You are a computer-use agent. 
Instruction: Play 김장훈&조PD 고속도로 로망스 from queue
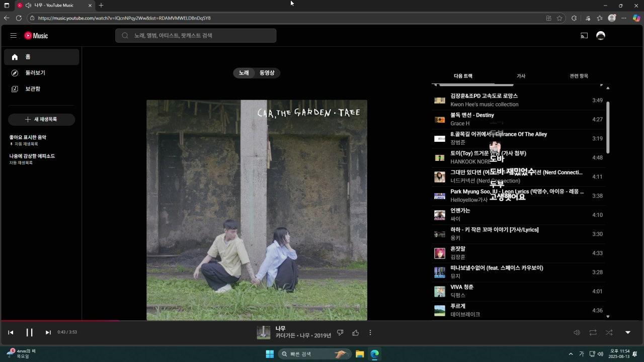click(519, 100)
